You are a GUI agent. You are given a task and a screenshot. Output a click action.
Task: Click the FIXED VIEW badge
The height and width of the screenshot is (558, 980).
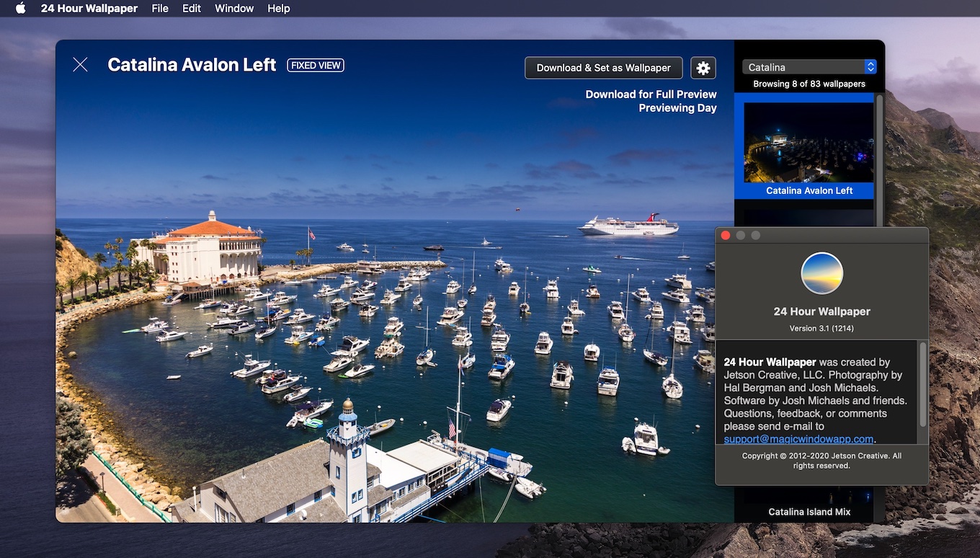[x=316, y=65]
